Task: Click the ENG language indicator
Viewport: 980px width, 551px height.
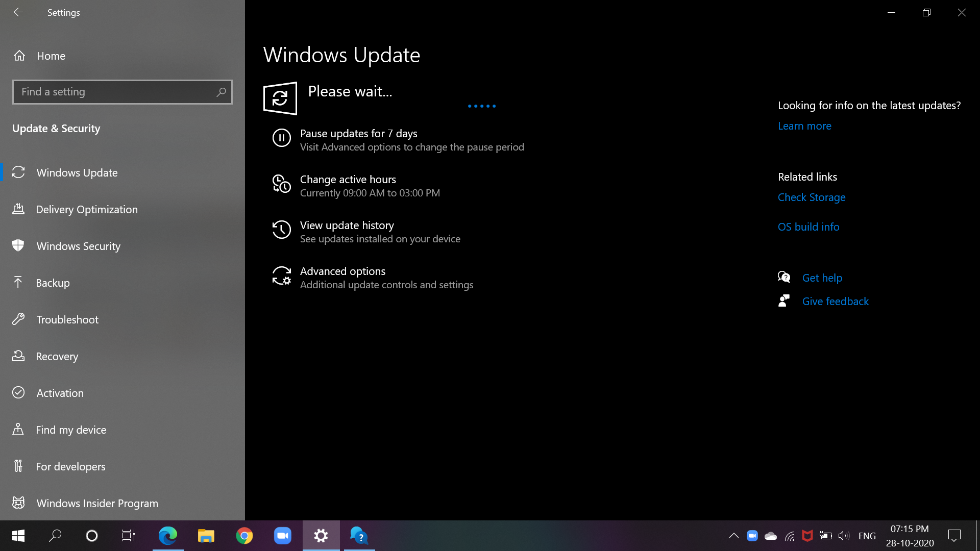Action: (x=867, y=536)
